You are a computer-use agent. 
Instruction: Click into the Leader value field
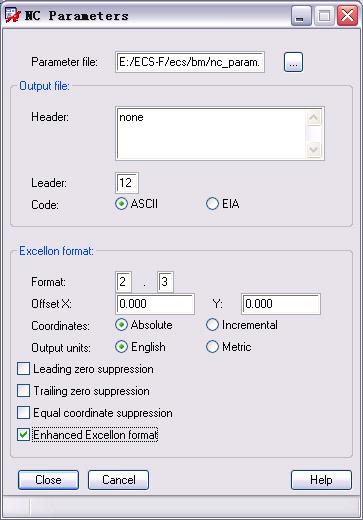pyautogui.click(x=127, y=183)
